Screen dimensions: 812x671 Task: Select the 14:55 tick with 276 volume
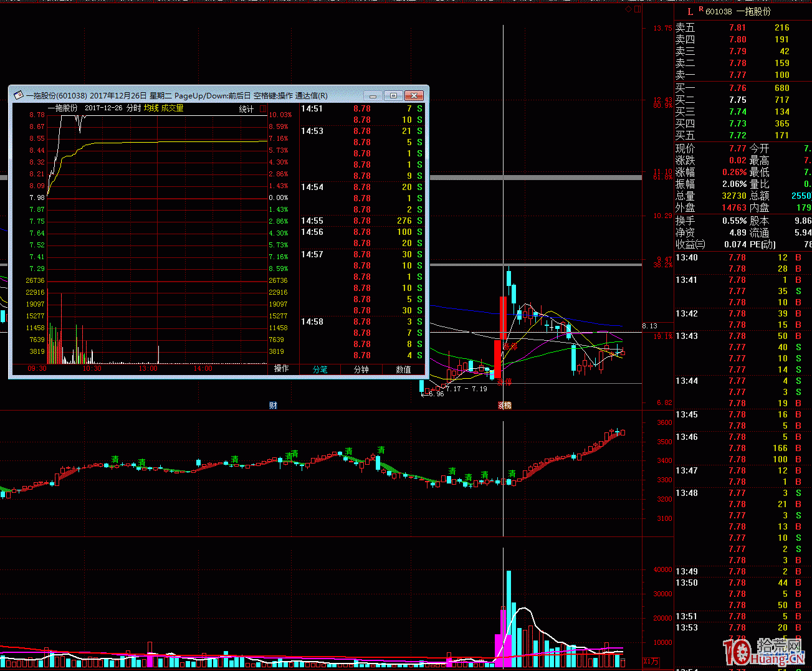[362, 221]
